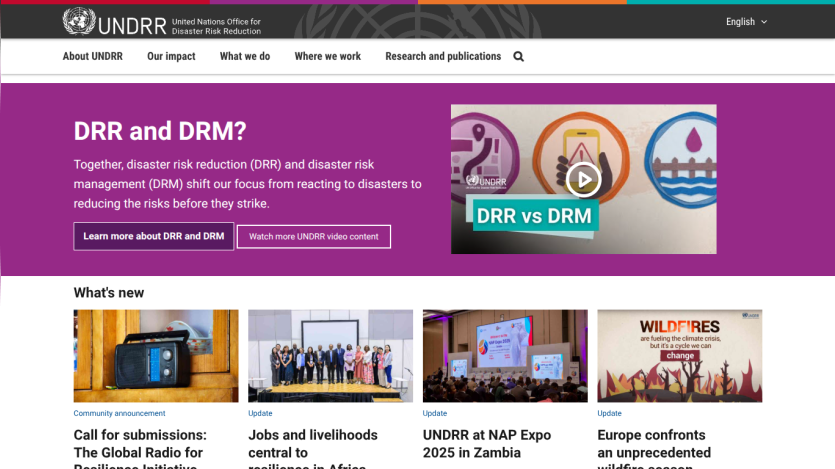835x469 pixels.
Task: Click Watch more UNDRR video content
Action: [x=314, y=237]
